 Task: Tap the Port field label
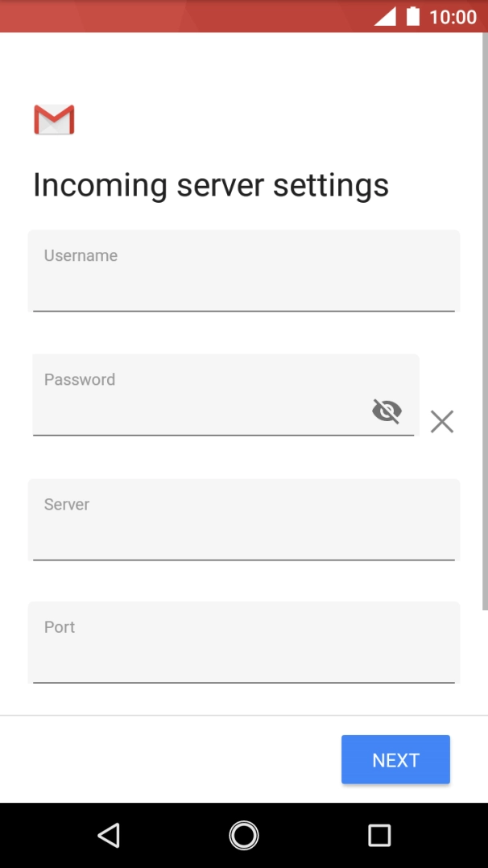point(58,626)
